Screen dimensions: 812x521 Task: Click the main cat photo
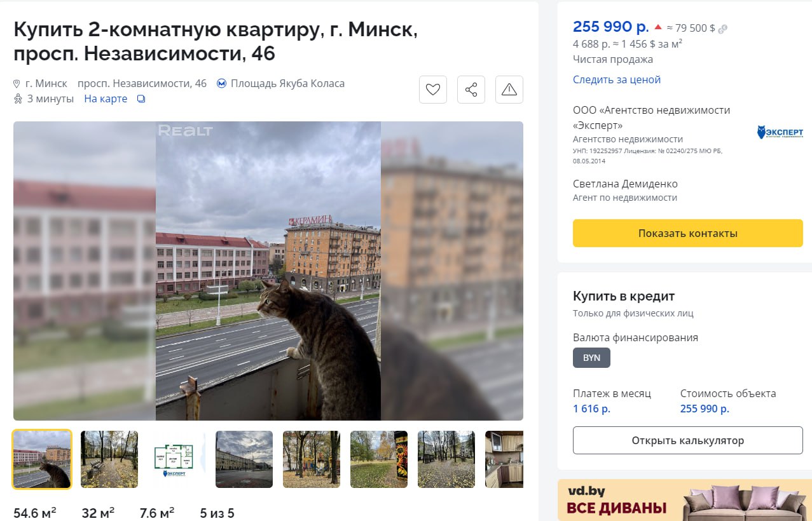(x=268, y=271)
